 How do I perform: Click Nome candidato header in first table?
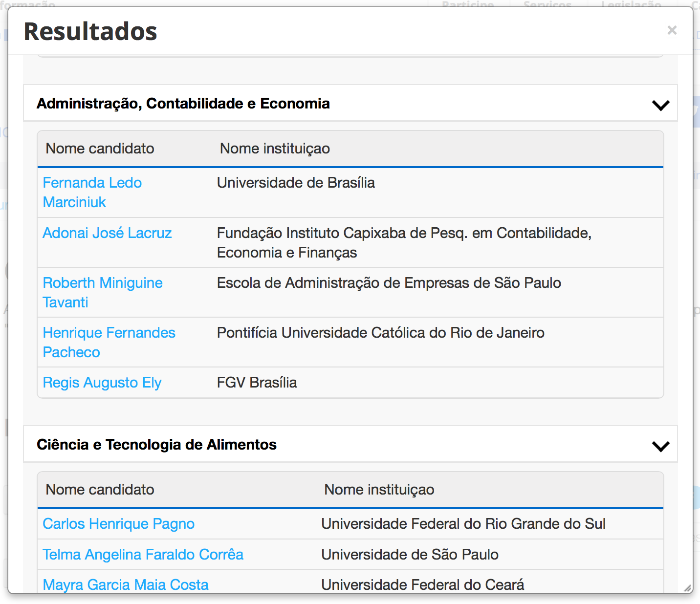click(100, 149)
